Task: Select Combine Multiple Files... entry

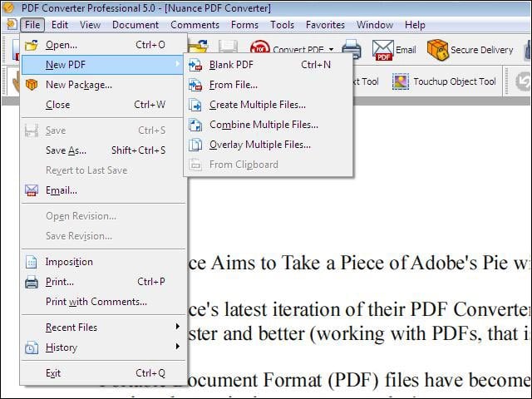Action: pyautogui.click(x=268, y=125)
